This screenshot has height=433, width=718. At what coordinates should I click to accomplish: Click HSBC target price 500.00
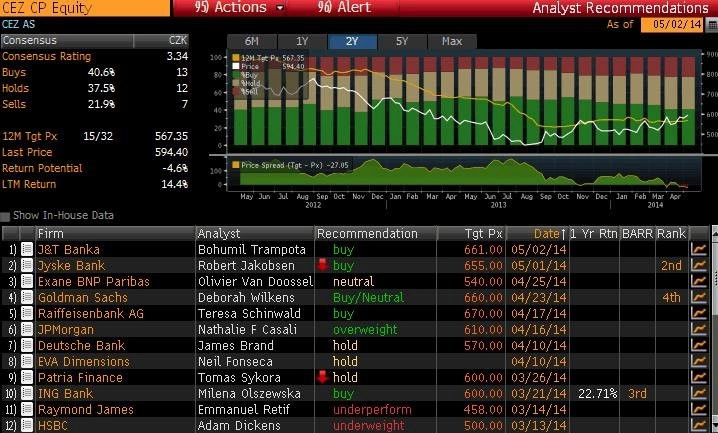483,425
